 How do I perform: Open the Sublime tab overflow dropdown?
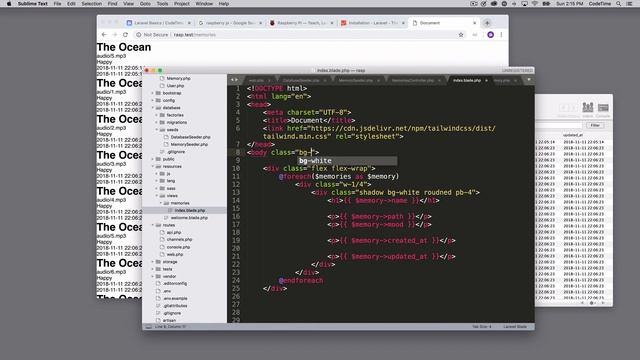pyautogui.click(x=529, y=80)
